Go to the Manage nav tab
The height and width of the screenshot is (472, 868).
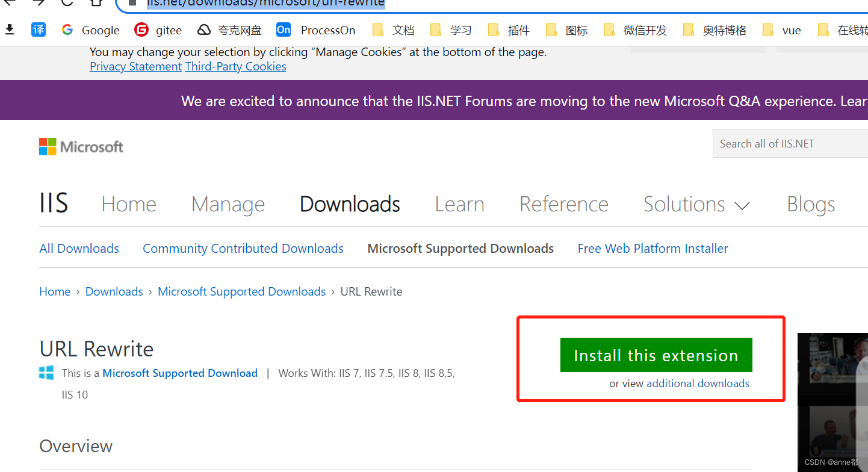[x=228, y=205]
